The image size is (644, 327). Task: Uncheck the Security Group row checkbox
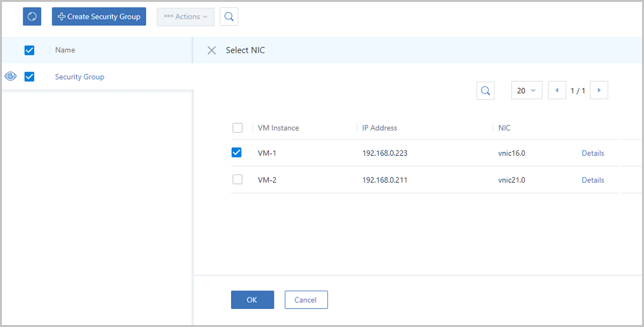click(29, 77)
